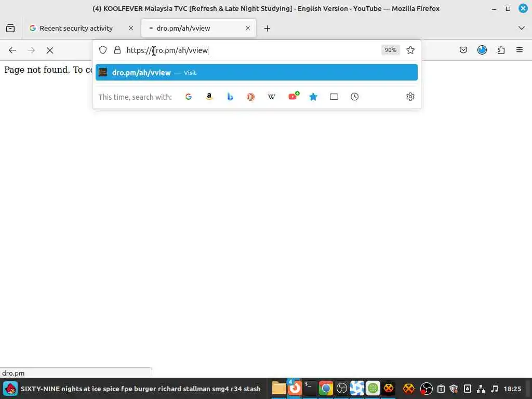
Task: Stop loading the page
Action: pos(50,50)
